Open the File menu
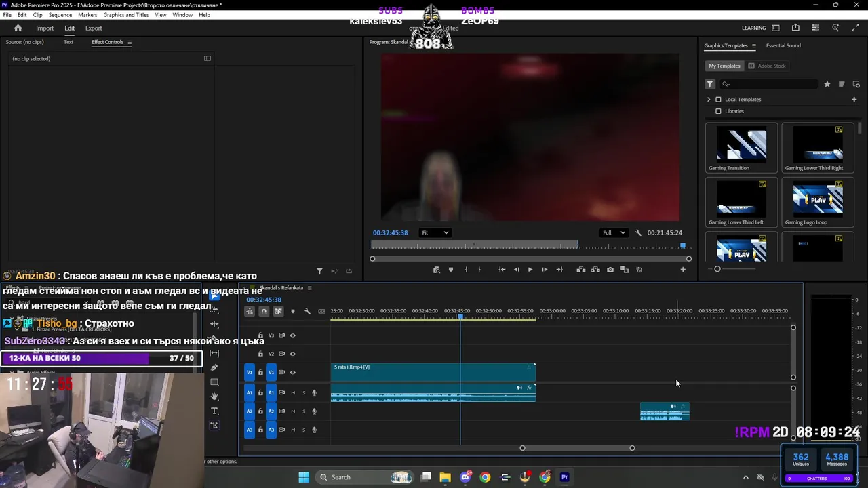This screenshot has height=488, width=868. click(7, 14)
